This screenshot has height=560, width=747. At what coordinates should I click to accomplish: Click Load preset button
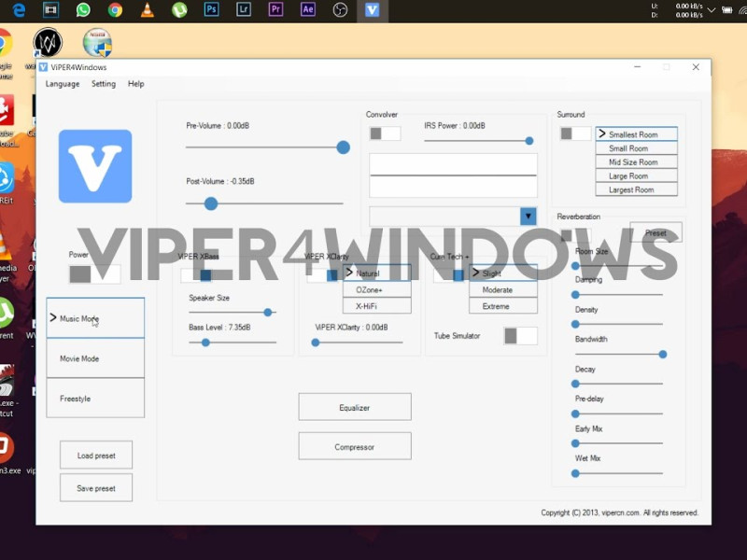click(96, 455)
